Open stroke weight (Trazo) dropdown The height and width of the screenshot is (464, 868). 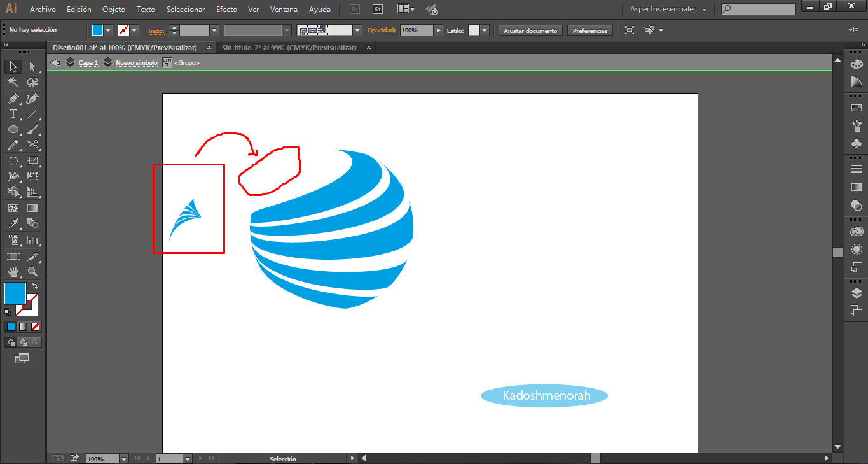(214, 30)
